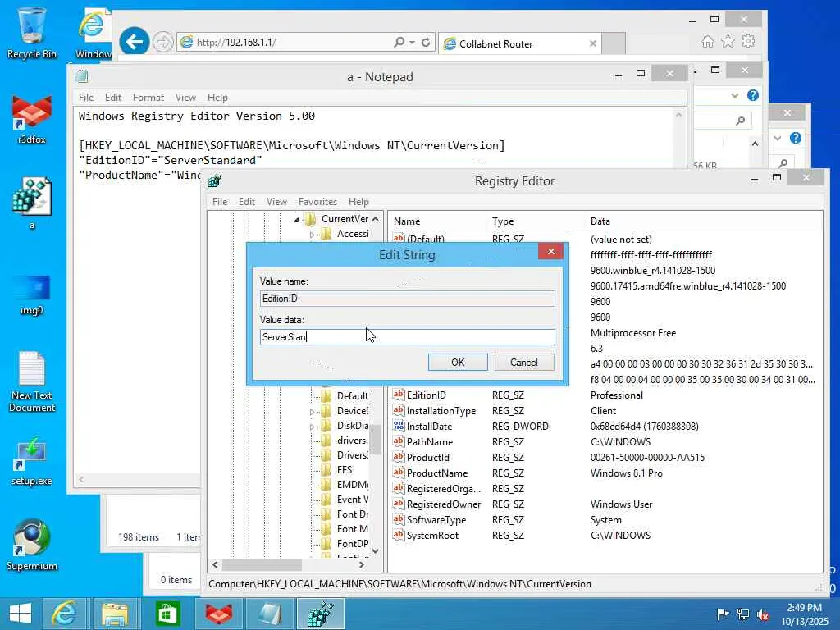
Task: Select the drivers.desc registry key
Action: (353, 441)
